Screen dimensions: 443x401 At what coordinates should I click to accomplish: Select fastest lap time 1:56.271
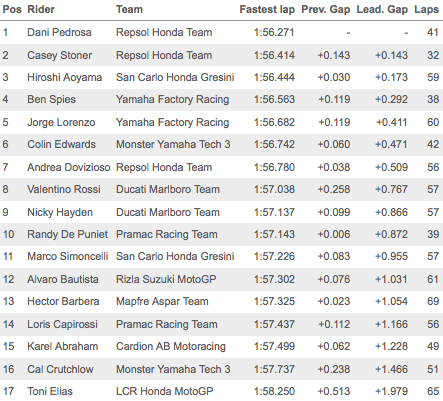click(274, 32)
